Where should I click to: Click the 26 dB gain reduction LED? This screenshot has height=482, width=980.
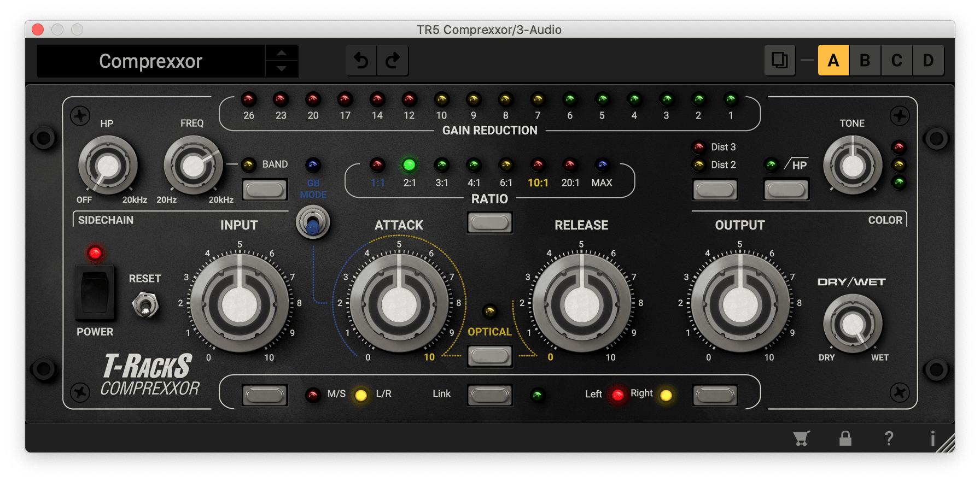(249, 99)
